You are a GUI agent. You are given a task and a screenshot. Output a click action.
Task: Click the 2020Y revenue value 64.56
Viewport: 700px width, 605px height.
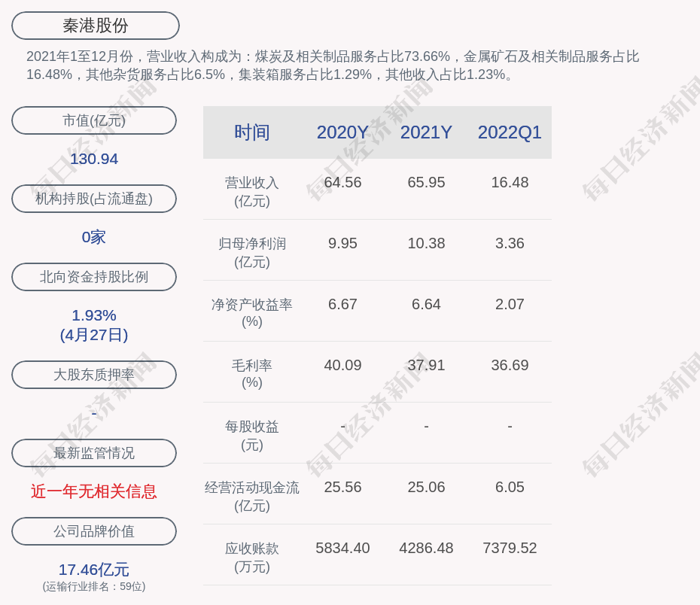(x=342, y=183)
